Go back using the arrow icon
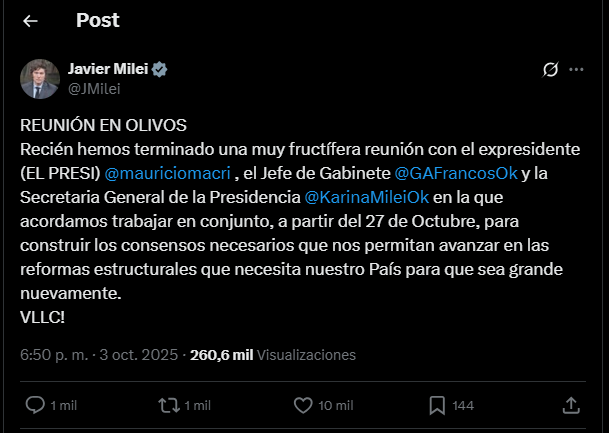Image resolution: width=609 pixels, height=433 pixels. pos(30,21)
